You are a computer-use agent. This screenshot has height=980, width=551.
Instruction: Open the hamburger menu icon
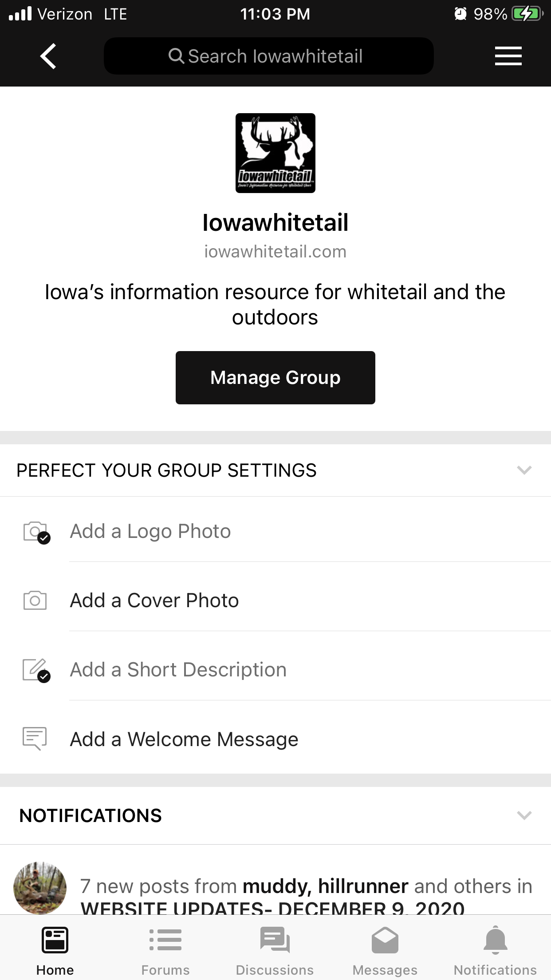click(x=508, y=56)
